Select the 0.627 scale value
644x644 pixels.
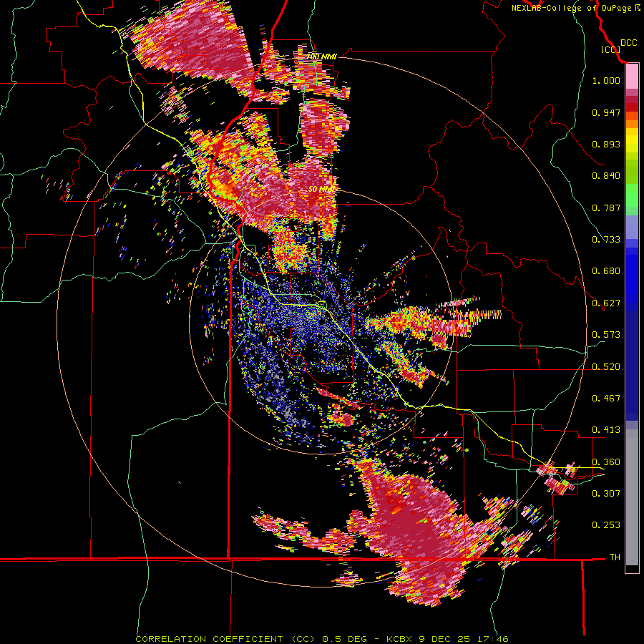606,303
